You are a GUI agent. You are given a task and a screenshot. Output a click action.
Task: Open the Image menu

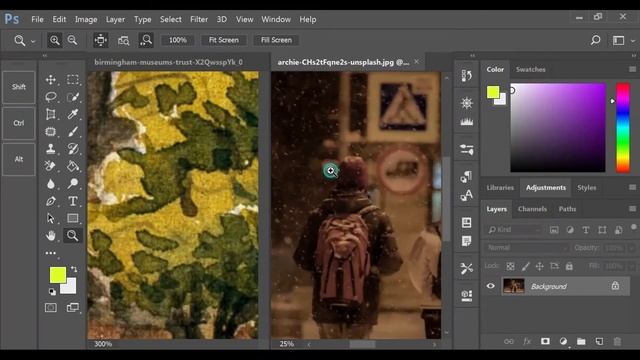point(86,19)
